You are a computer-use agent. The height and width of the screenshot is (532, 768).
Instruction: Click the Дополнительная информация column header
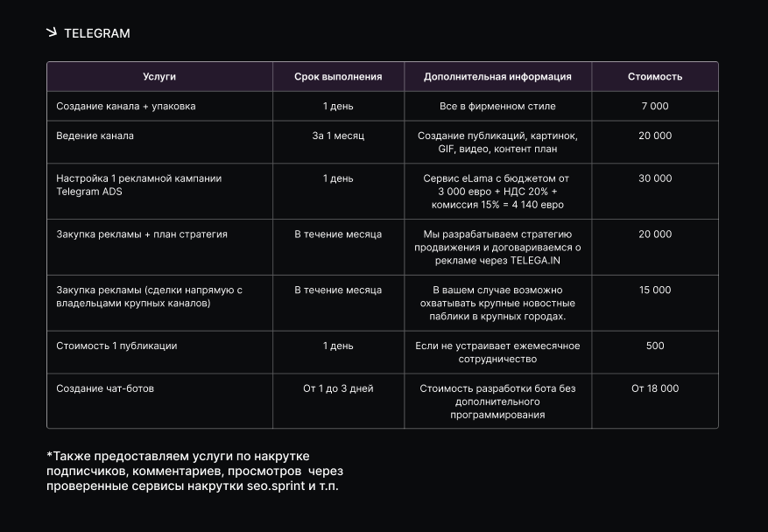pyautogui.click(x=497, y=77)
